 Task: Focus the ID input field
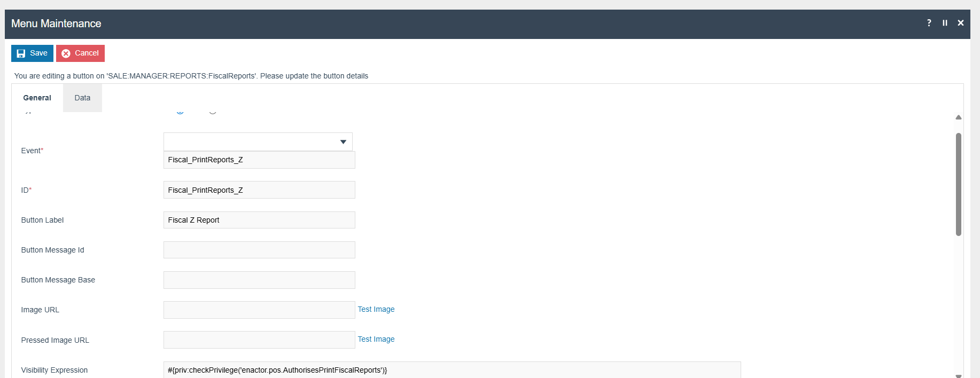[259, 190]
